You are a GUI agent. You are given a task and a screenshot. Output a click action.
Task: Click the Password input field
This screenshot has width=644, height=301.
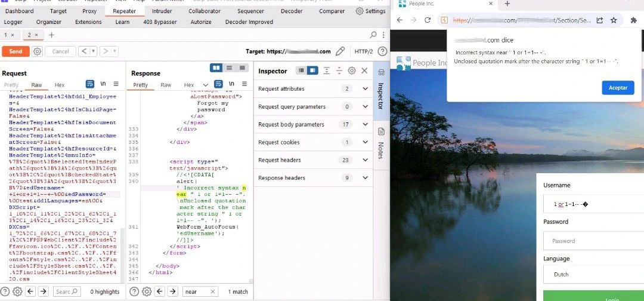593,241
